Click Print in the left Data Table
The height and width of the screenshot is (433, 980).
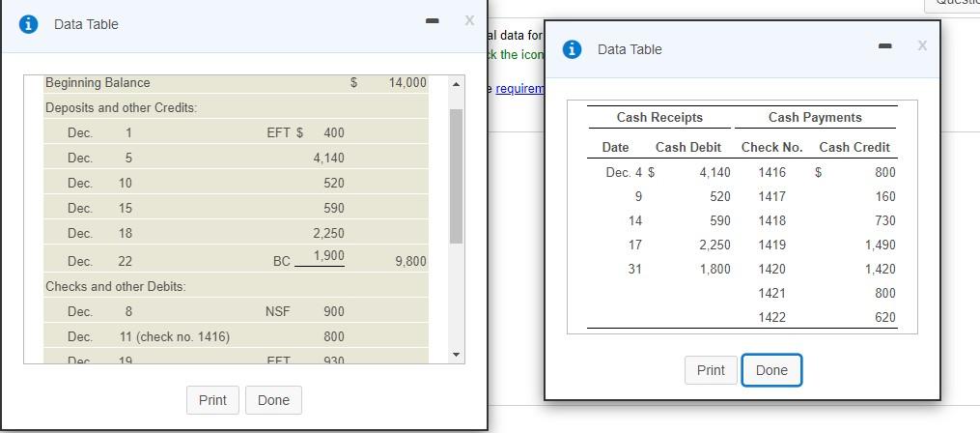212,400
